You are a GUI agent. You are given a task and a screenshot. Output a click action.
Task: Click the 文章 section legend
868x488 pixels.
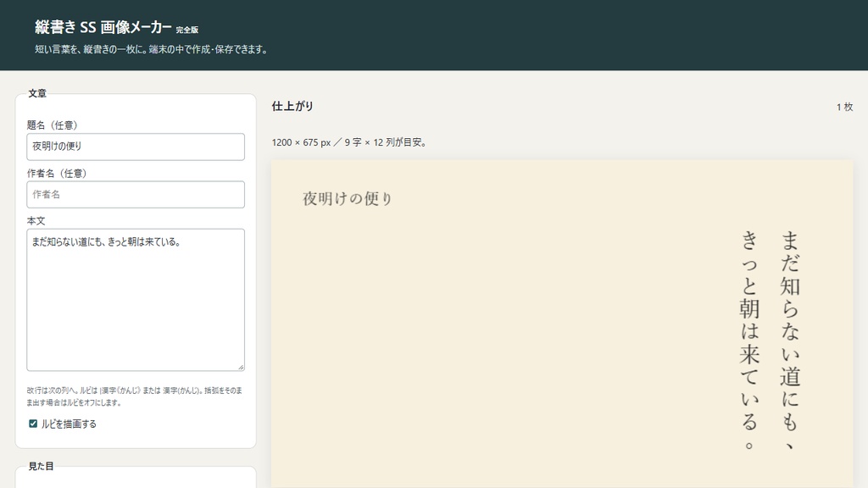(37, 93)
